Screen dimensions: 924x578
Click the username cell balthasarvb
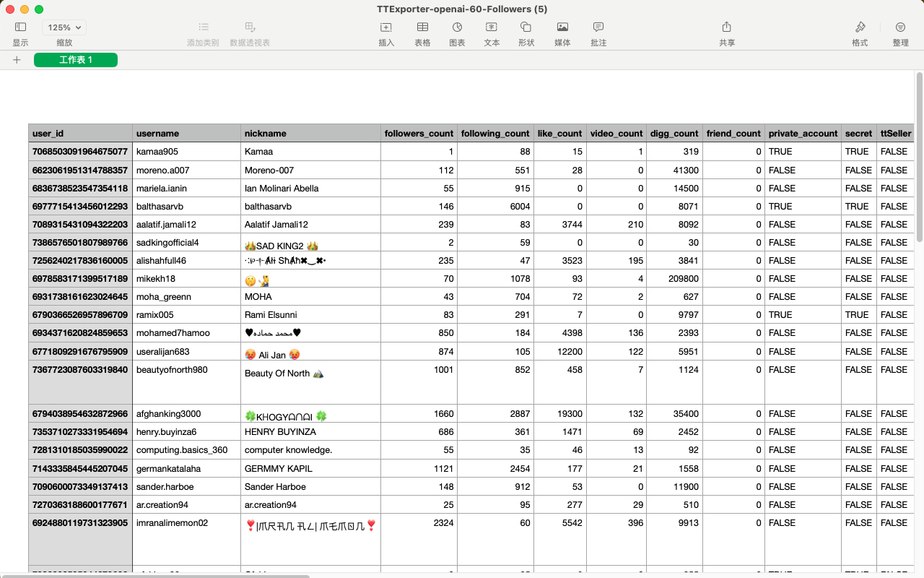tap(187, 207)
